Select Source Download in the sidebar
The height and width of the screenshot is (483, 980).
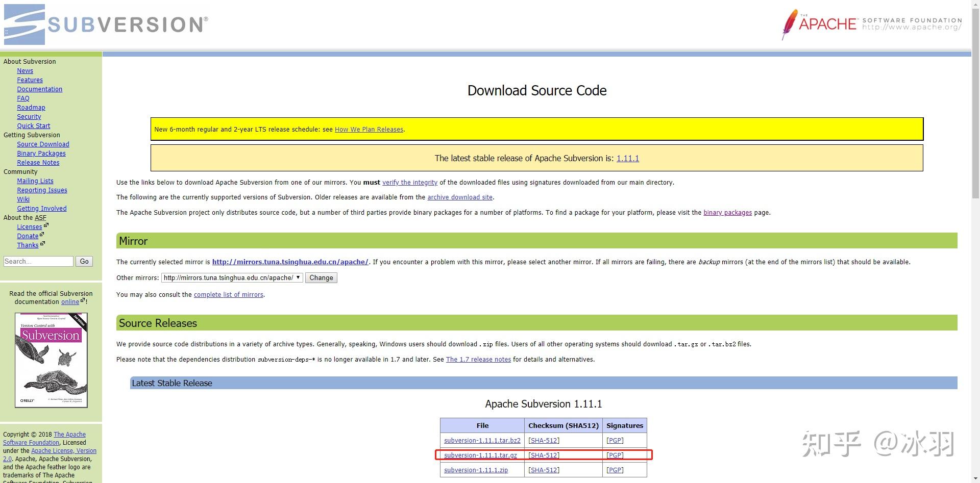(x=43, y=144)
